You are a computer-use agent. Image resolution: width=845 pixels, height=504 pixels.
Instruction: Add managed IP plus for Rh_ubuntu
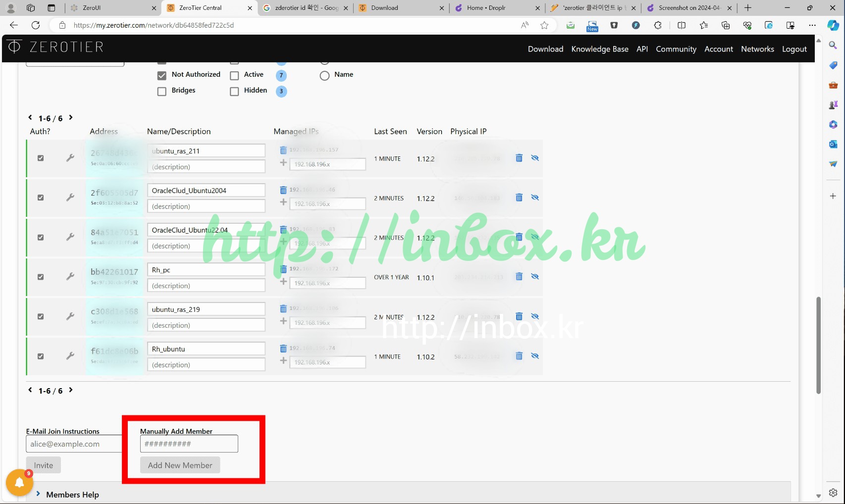[283, 361]
